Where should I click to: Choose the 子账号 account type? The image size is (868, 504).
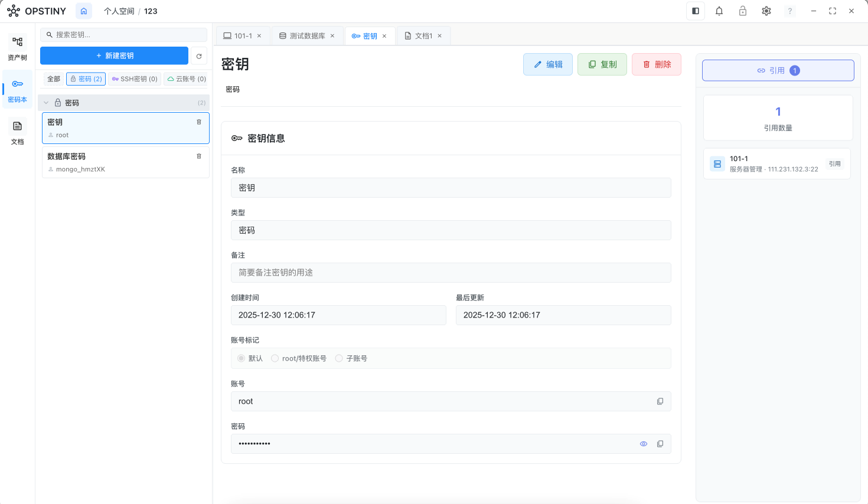[x=339, y=358]
